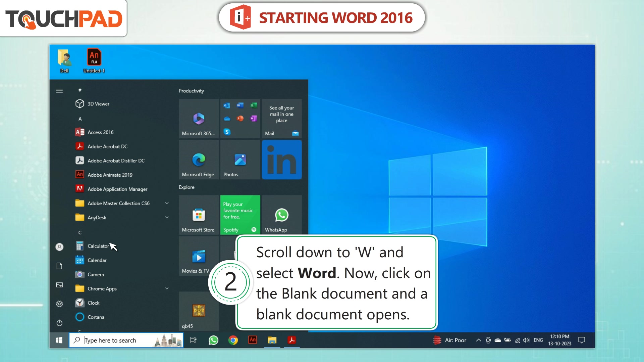The image size is (644, 362).
Task: Open the notification center icon
Action: coord(582,340)
